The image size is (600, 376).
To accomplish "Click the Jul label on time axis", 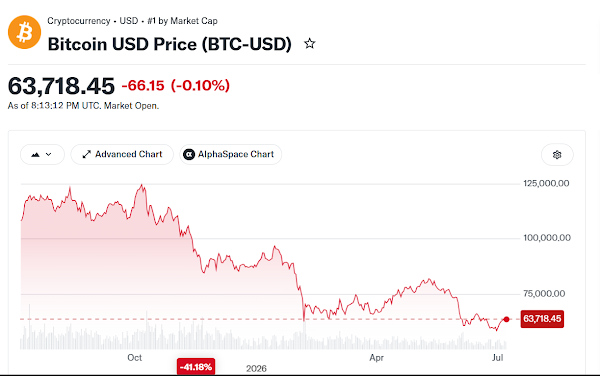I will (x=497, y=358).
